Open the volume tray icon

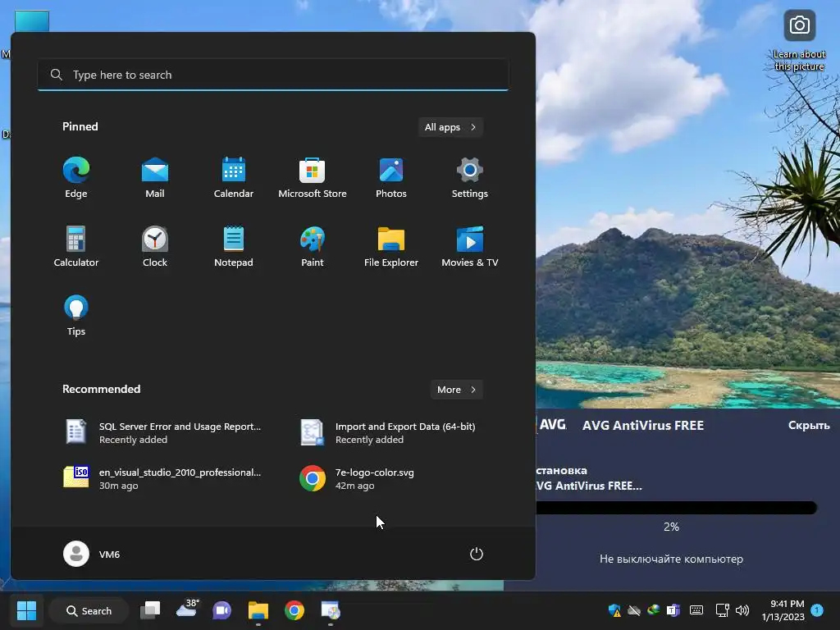click(742, 610)
